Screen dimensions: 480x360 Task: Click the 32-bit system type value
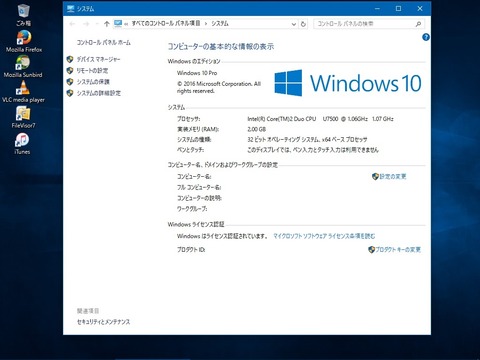tap(307, 139)
